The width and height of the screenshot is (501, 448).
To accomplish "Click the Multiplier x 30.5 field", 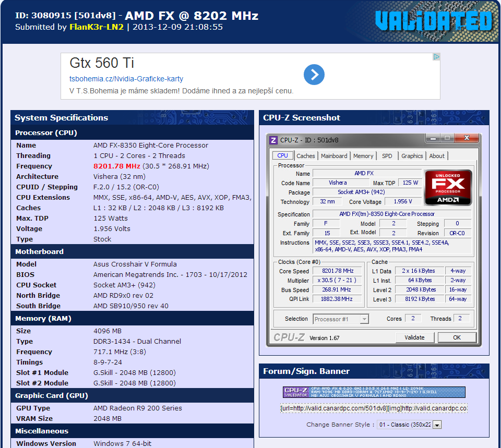I will tap(337, 281).
